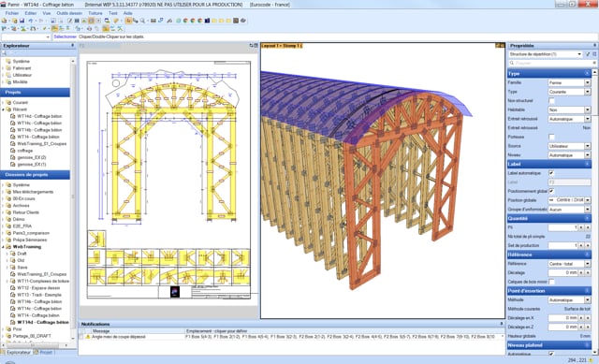
Task: Click the pin icon on the Explorateur panel header
Action: (x=72, y=46)
